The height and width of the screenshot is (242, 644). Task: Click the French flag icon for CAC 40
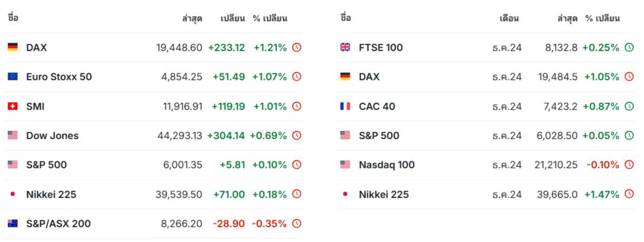(345, 106)
